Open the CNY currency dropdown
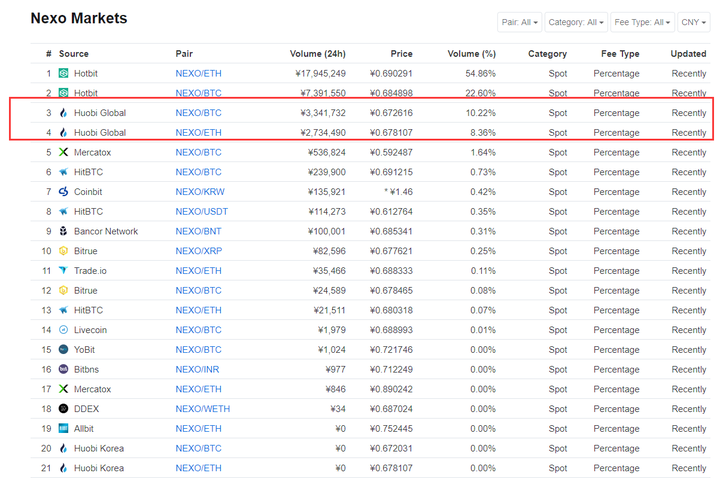Screen dimensions: 720x479 (x=693, y=22)
